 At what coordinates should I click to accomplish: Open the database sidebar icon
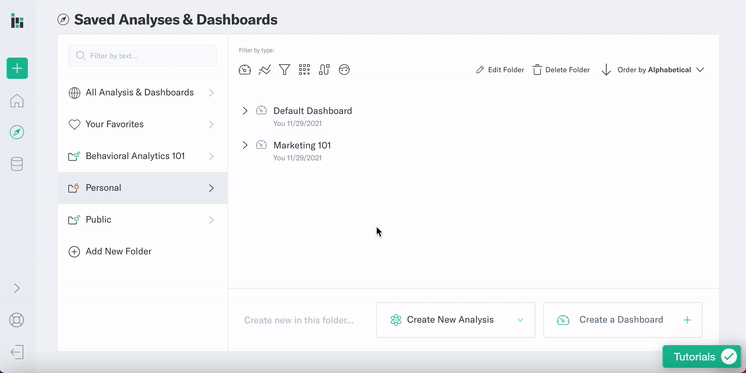click(x=17, y=164)
